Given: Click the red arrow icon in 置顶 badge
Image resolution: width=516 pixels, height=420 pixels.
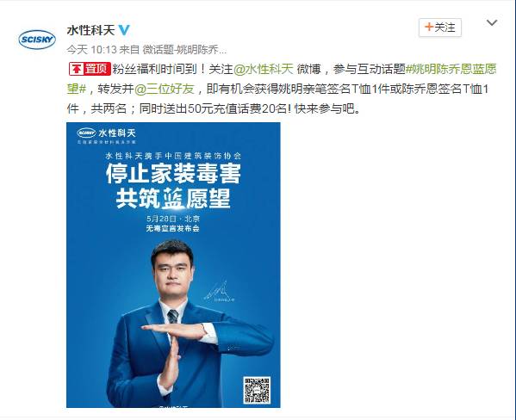Looking at the screenshot, I should [77, 69].
